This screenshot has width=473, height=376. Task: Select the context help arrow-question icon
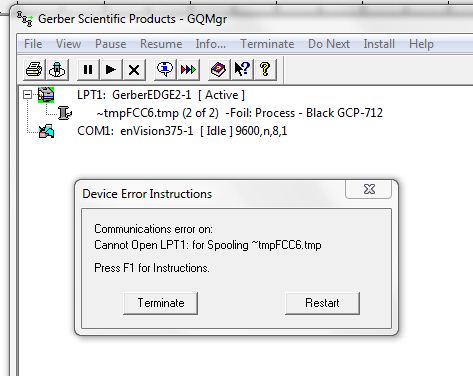242,70
